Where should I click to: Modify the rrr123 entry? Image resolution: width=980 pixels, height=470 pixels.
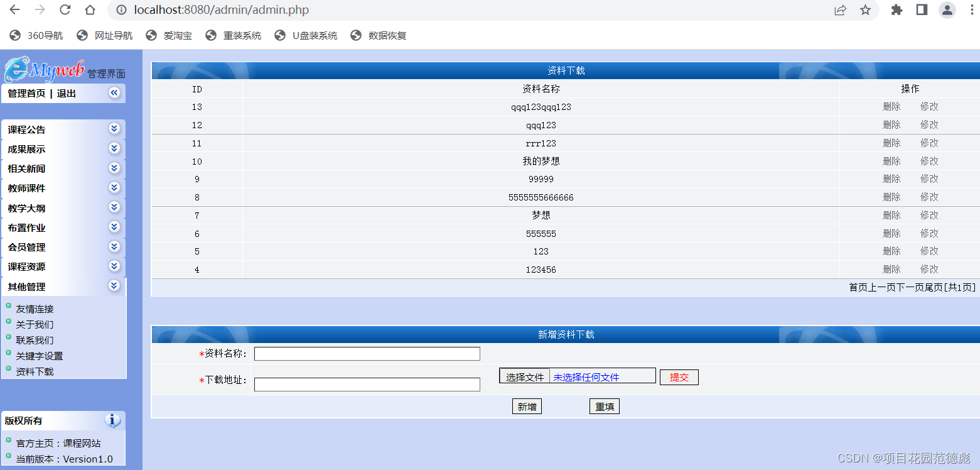pyautogui.click(x=929, y=143)
